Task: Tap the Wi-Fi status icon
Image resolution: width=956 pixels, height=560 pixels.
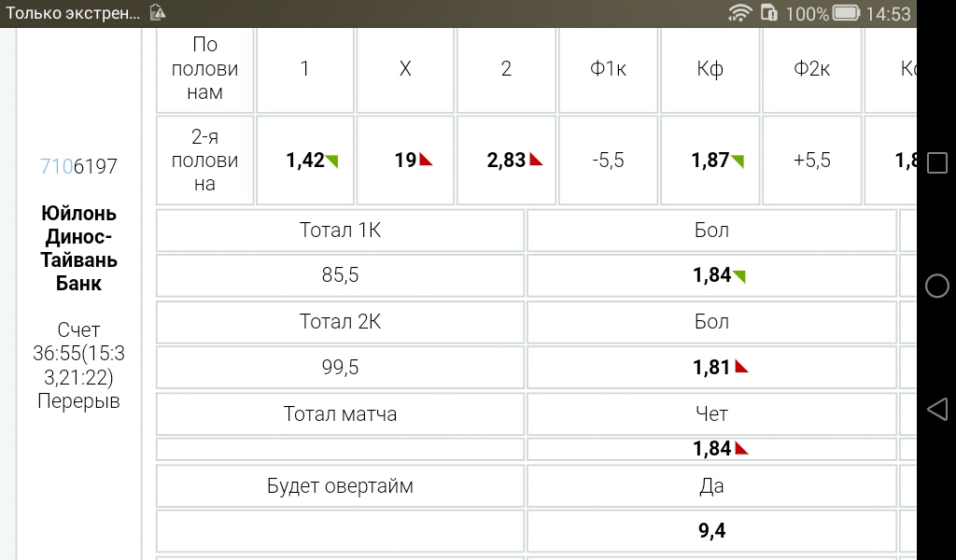Action: [739, 13]
